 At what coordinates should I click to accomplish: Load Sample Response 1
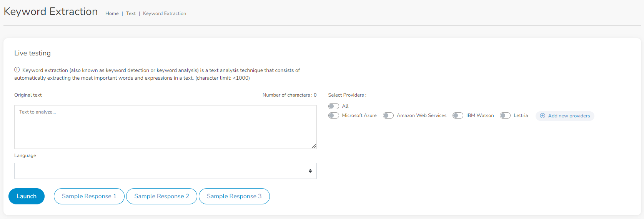[89, 196]
